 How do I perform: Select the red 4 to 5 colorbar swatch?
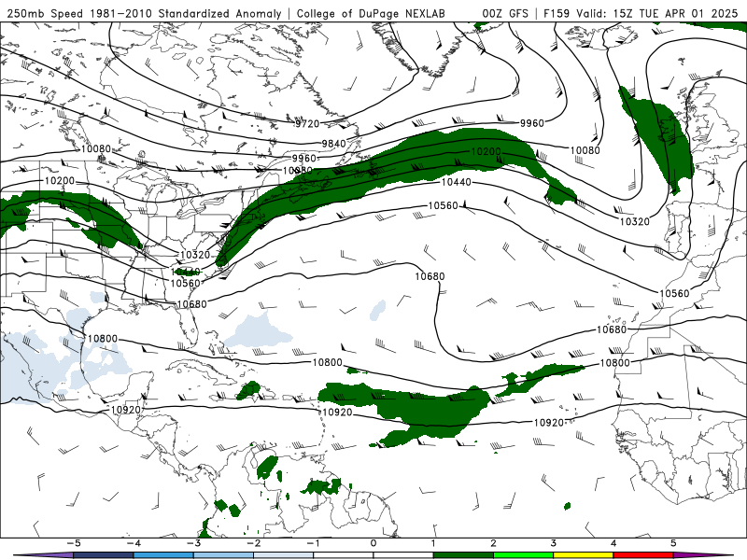pos(643,555)
